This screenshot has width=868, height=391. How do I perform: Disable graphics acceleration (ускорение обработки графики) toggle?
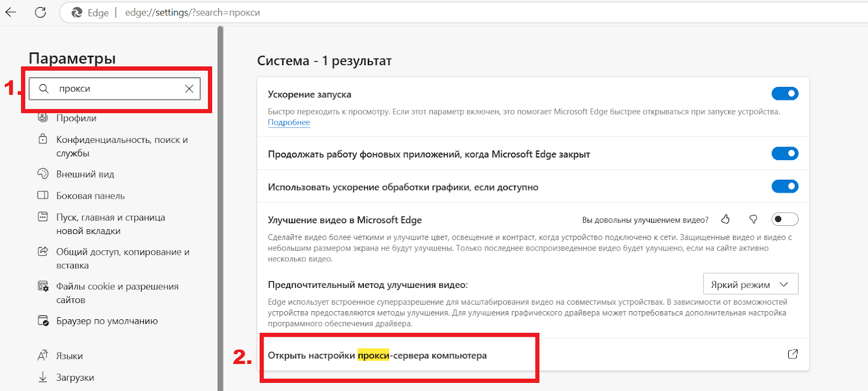(x=785, y=187)
